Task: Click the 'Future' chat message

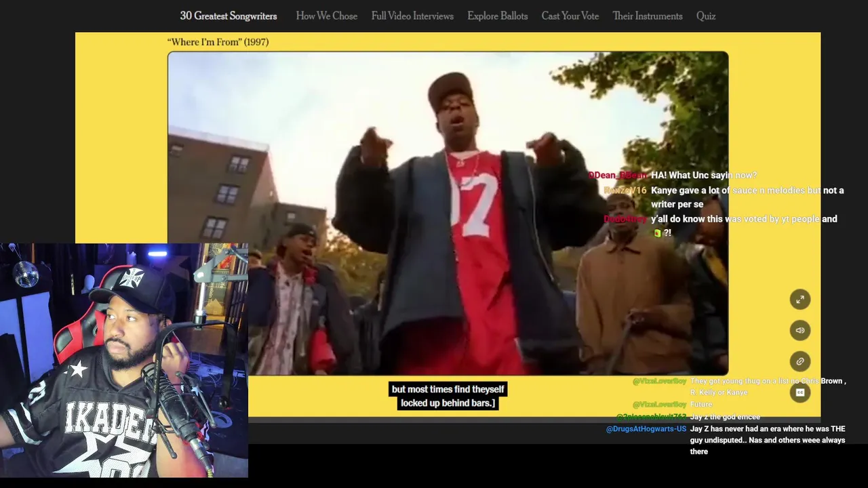Action: pyautogui.click(x=701, y=405)
